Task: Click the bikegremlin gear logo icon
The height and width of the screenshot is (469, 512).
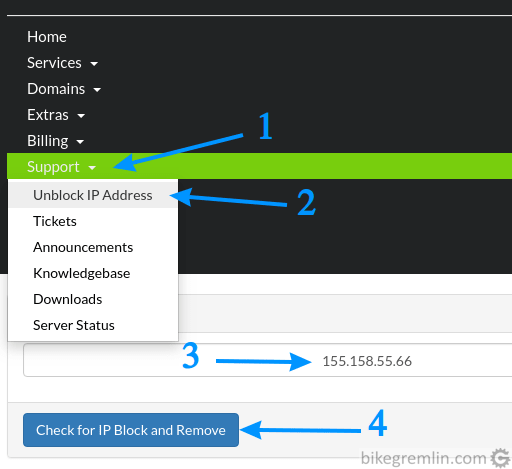Action: pyautogui.click(x=500, y=458)
